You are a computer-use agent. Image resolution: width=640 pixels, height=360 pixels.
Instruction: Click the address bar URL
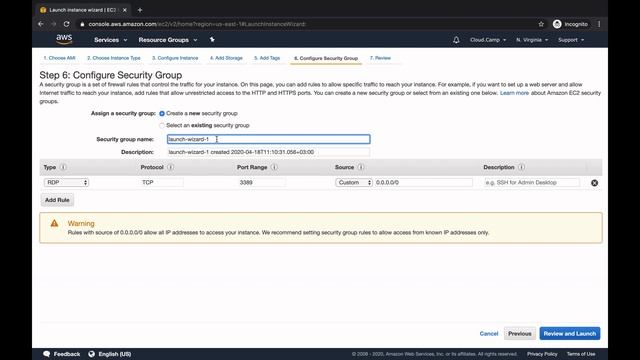click(197, 24)
